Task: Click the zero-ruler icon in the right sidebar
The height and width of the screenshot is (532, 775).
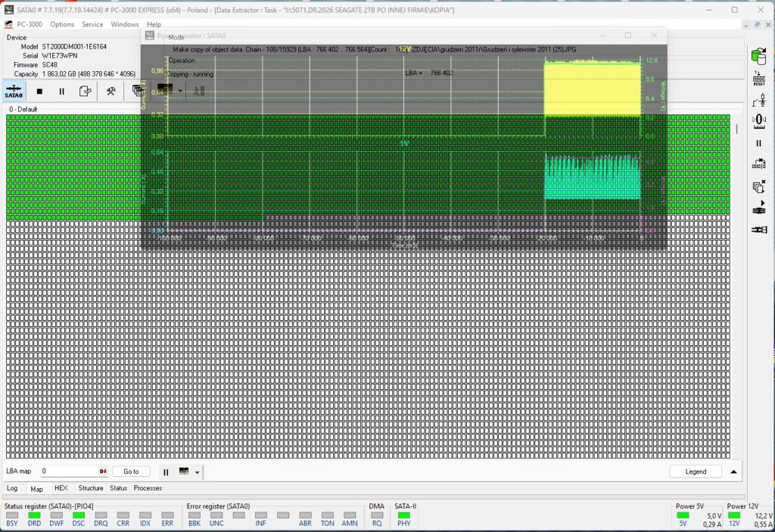Action: point(758,122)
